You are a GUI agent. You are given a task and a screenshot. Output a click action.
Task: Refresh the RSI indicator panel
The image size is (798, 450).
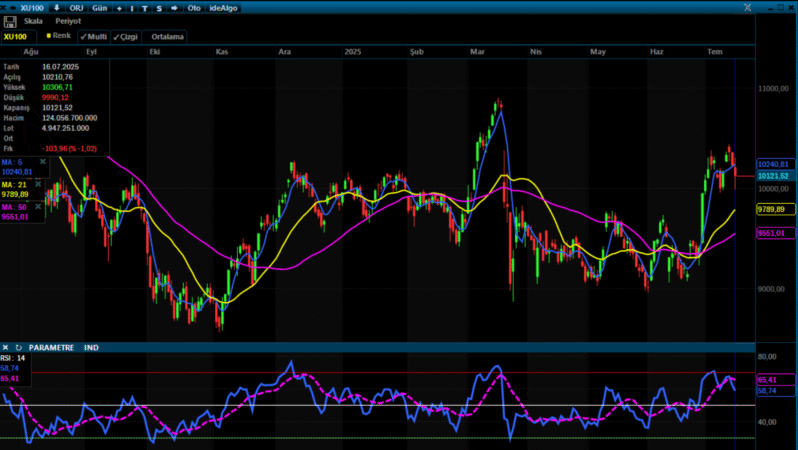coord(18,347)
